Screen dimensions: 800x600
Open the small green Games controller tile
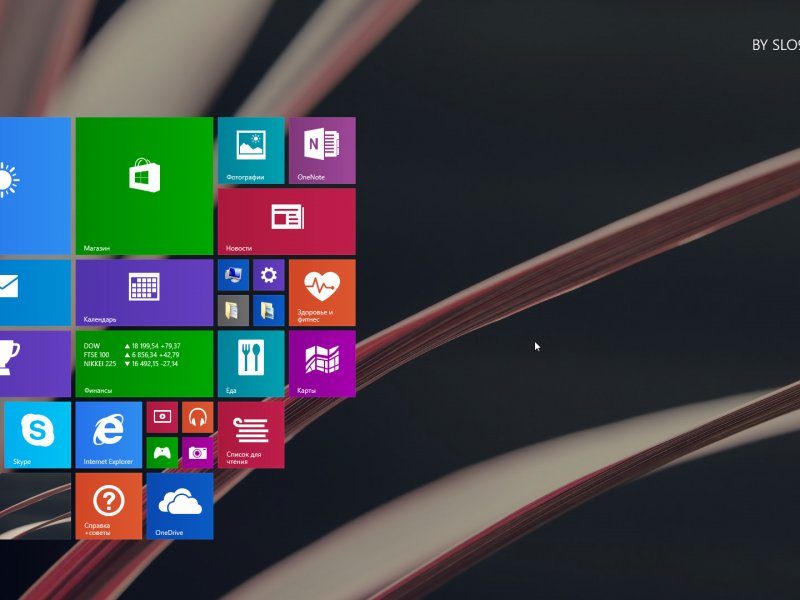(162, 453)
